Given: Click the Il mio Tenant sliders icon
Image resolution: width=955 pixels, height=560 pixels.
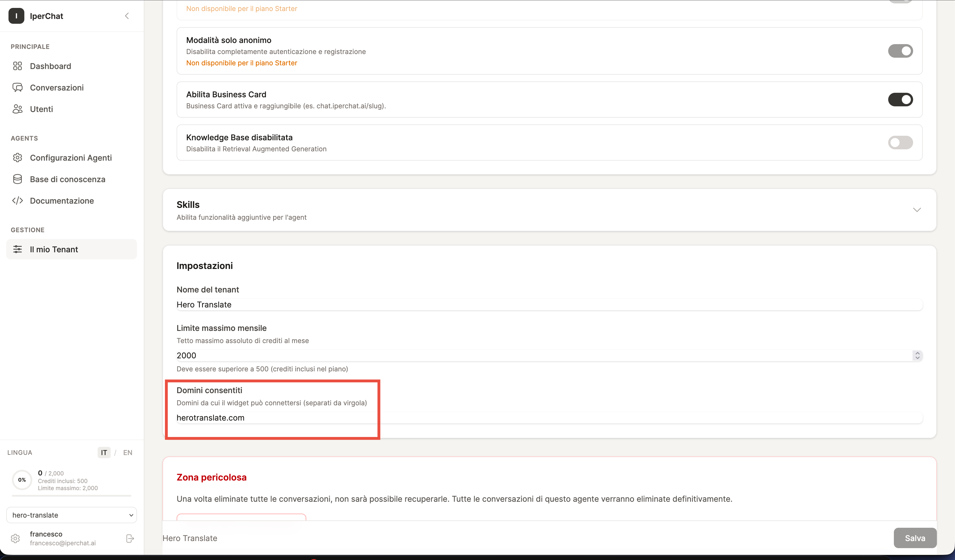Looking at the screenshot, I should point(18,249).
